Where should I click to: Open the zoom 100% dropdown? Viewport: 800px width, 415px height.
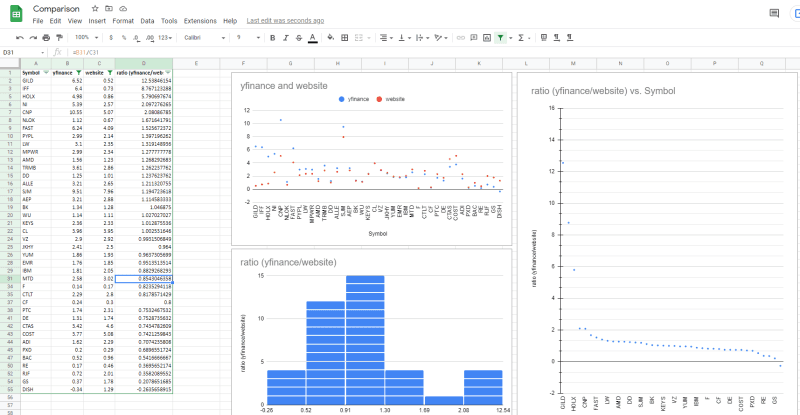click(87, 37)
